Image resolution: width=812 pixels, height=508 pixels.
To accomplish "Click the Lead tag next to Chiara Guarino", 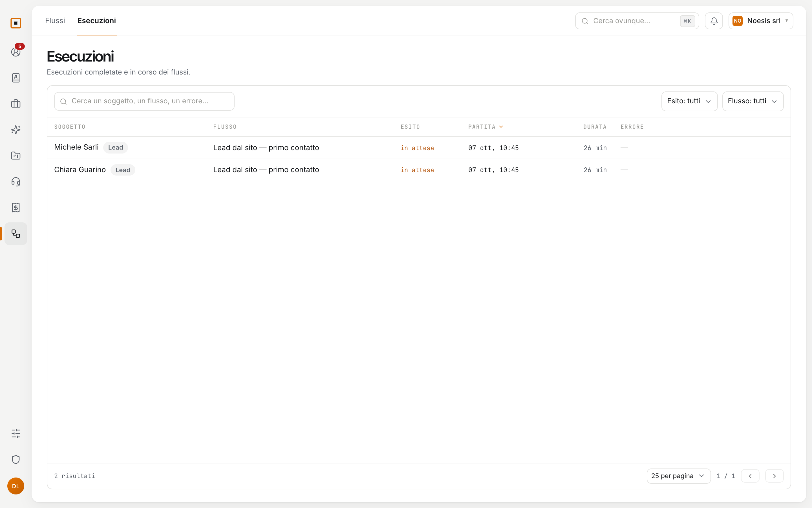I will (123, 170).
